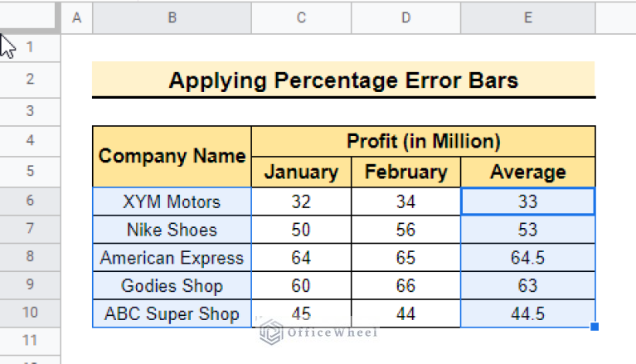The width and height of the screenshot is (636, 364).
Task: Select column E header
Action: pyautogui.click(x=527, y=18)
